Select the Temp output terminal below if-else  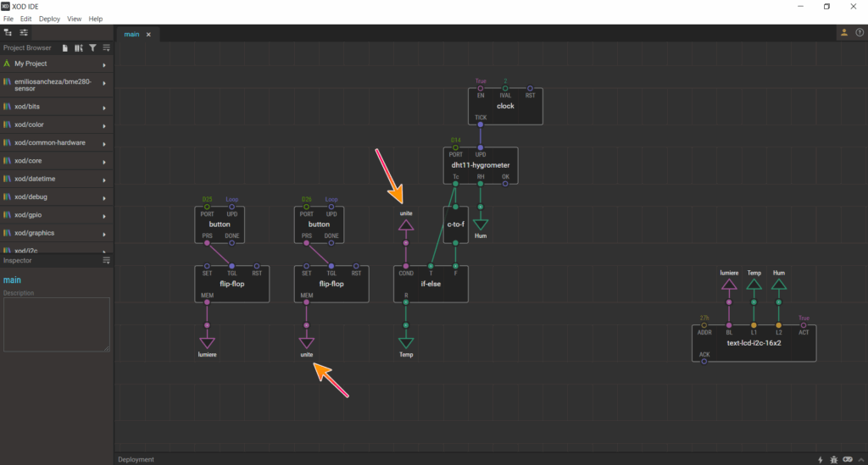pos(406,343)
